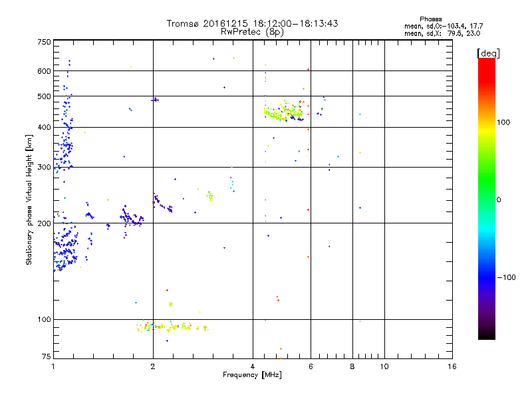This screenshot has height=399, width=532.
Task: Click the '[deg]' colorbar unit label
Action: (x=488, y=53)
